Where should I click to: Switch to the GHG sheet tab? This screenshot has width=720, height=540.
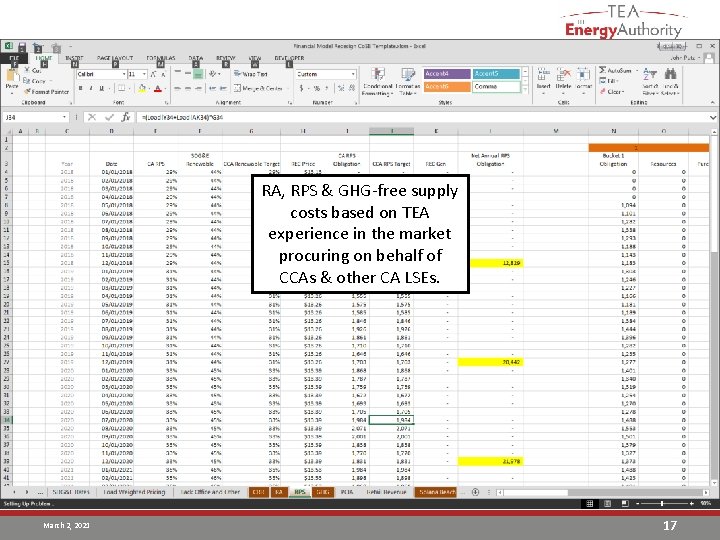coord(322,492)
